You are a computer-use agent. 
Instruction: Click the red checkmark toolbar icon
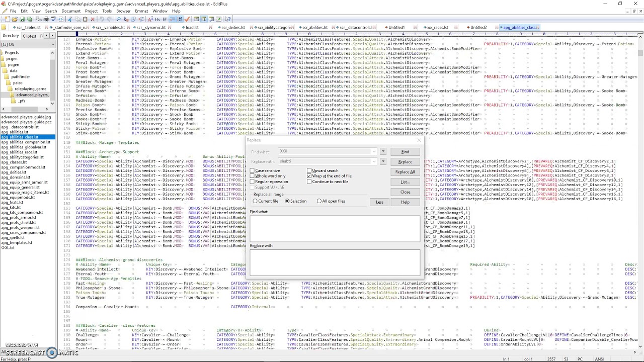click(x=187, y=19)
